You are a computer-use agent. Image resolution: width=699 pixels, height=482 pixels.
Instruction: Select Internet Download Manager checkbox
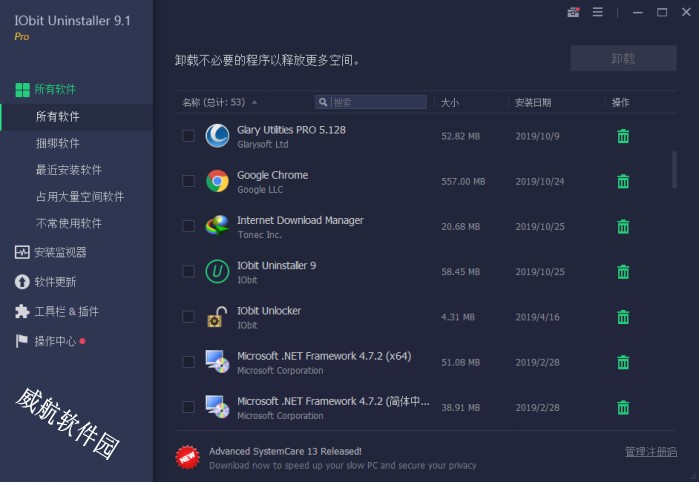click(x=188, y=226)
